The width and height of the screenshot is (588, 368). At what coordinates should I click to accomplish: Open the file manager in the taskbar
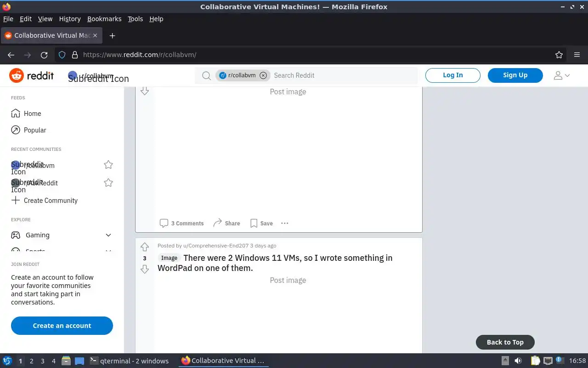(x=66, y=361)
